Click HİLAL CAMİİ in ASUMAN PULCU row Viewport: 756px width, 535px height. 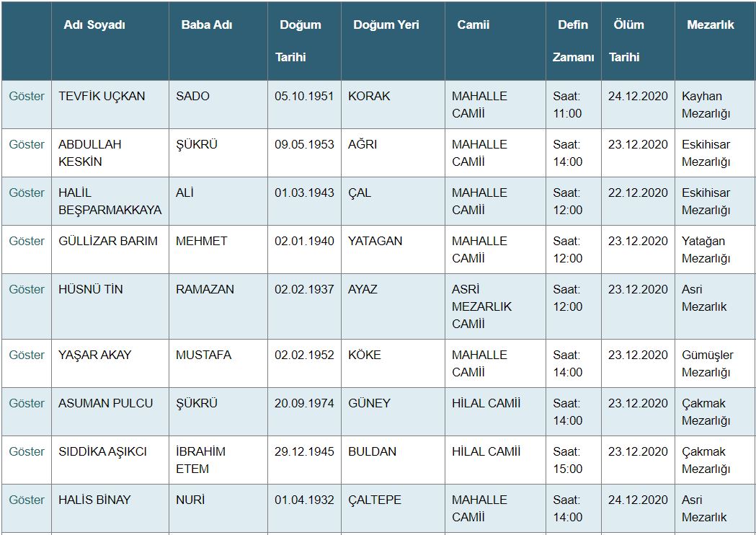click(486, 403)
